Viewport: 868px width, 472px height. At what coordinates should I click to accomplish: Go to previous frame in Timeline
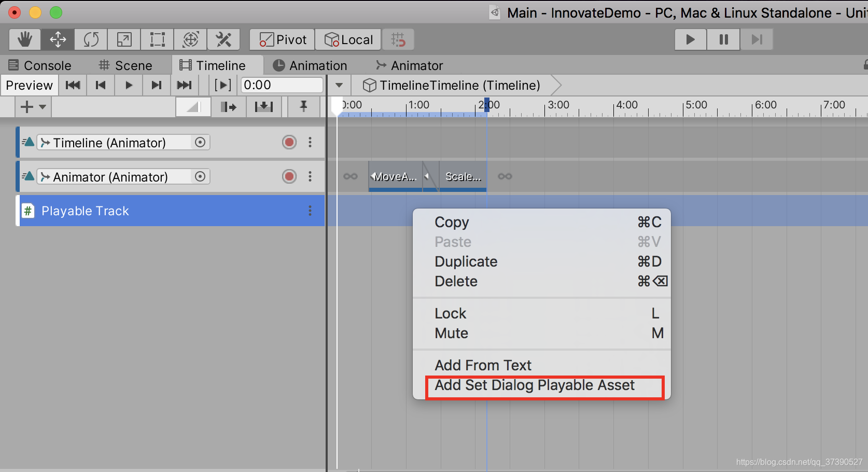101,85
